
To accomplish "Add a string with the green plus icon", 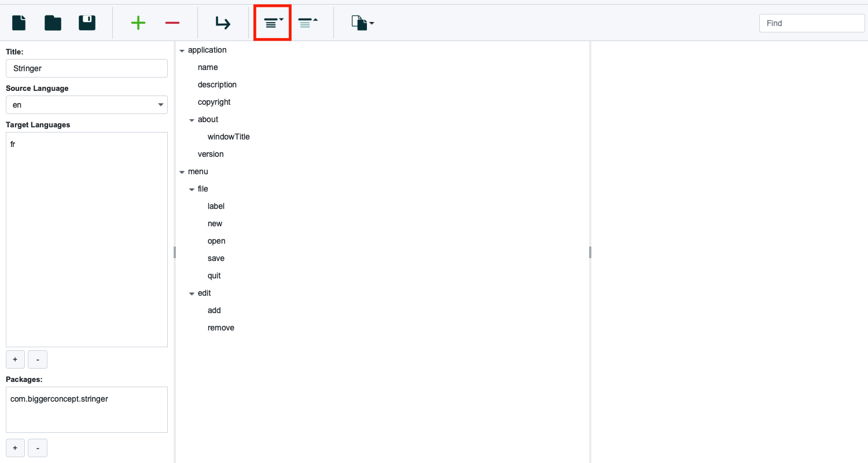I will [x=138, y=23].
